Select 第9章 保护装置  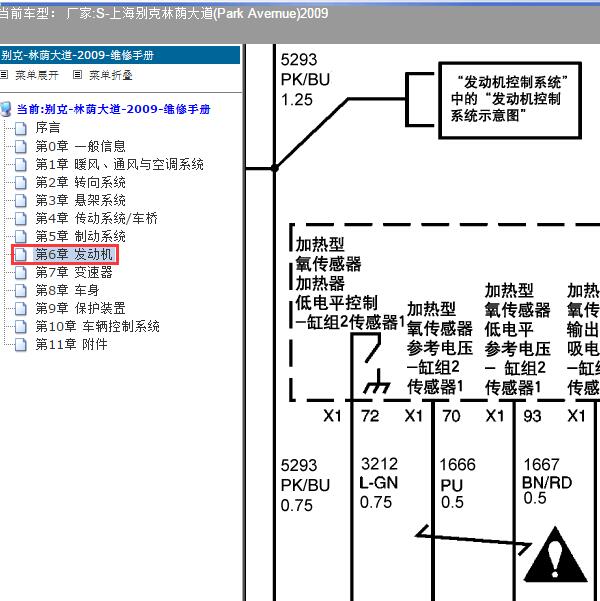pos(81,308)
